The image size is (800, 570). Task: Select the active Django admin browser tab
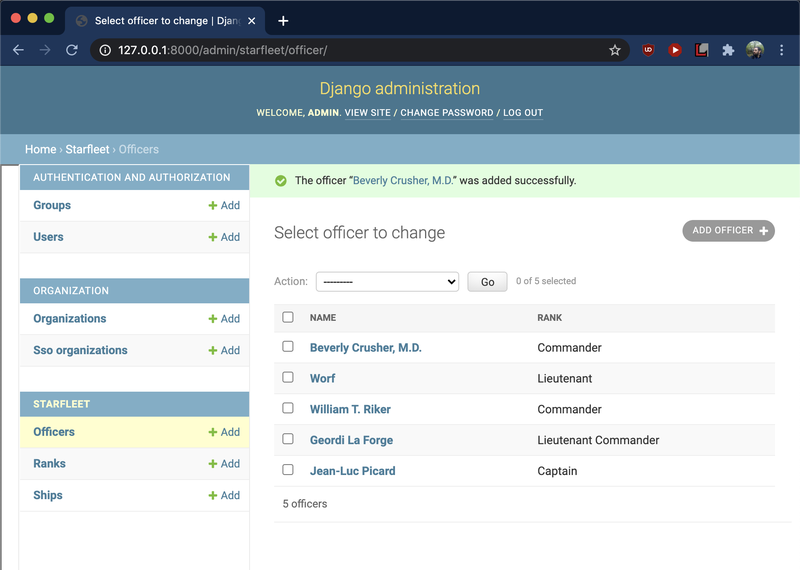(165, 21)
